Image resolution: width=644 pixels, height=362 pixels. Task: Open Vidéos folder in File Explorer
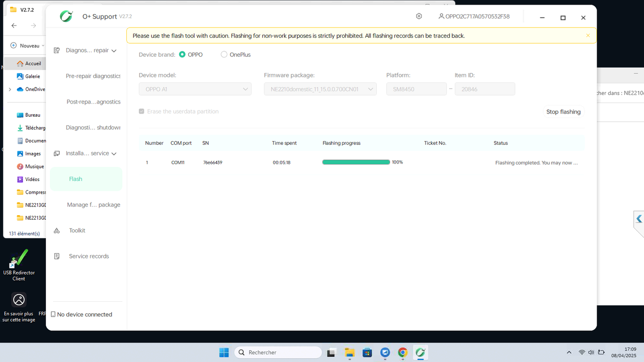coord(28,179)
